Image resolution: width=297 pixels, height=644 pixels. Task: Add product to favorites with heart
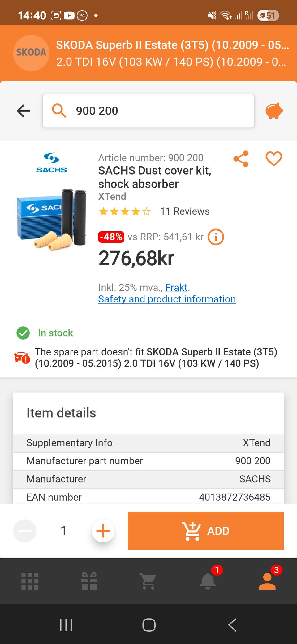point(274,159)
